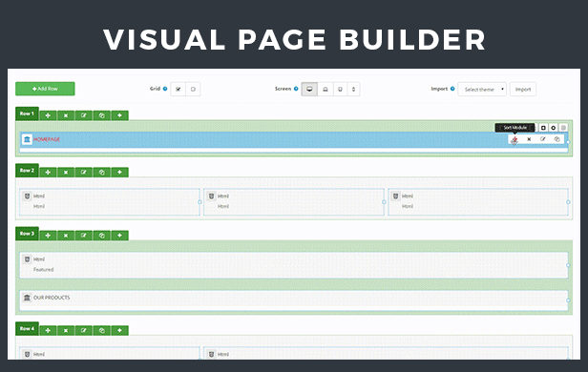Viewport: 588px width, 372px height.
Task: Delete Row 2 using its X icon
Action: (66, 172)
